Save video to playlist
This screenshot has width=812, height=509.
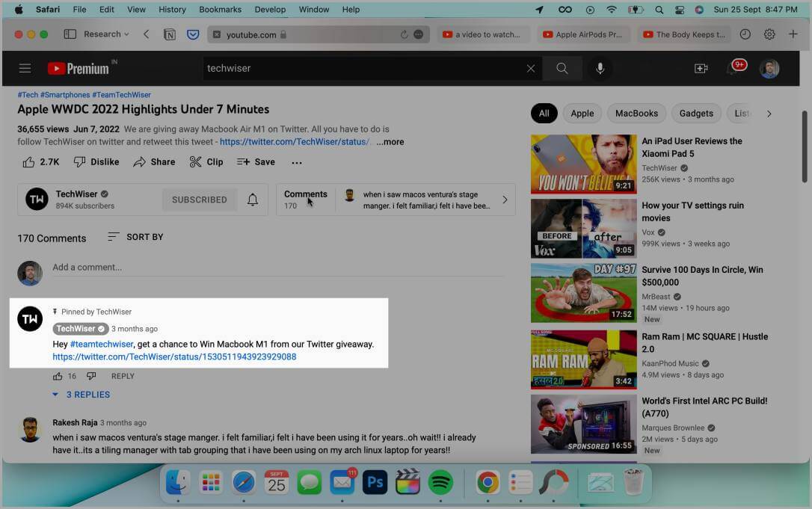point(256,162)
